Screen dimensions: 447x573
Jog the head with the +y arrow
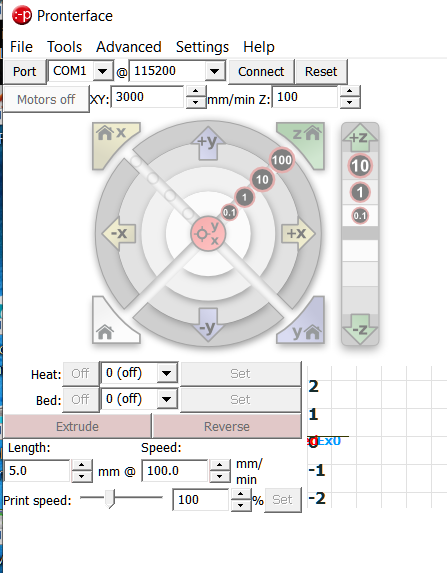[x=208, y=143]
